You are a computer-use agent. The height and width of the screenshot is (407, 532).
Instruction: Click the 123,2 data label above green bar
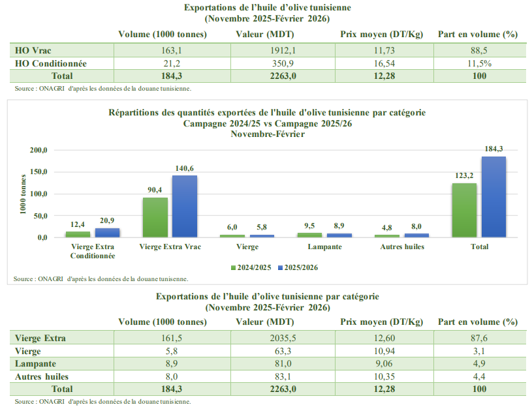point(463,175)
